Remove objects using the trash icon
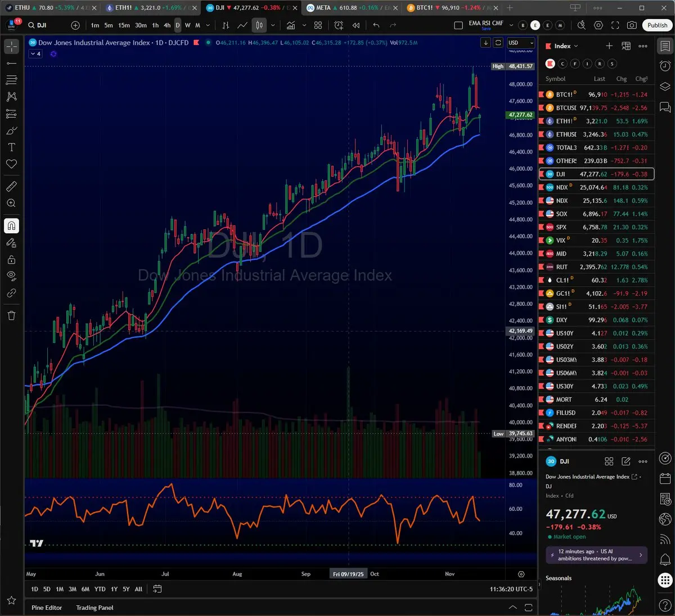 click(11, 315)
